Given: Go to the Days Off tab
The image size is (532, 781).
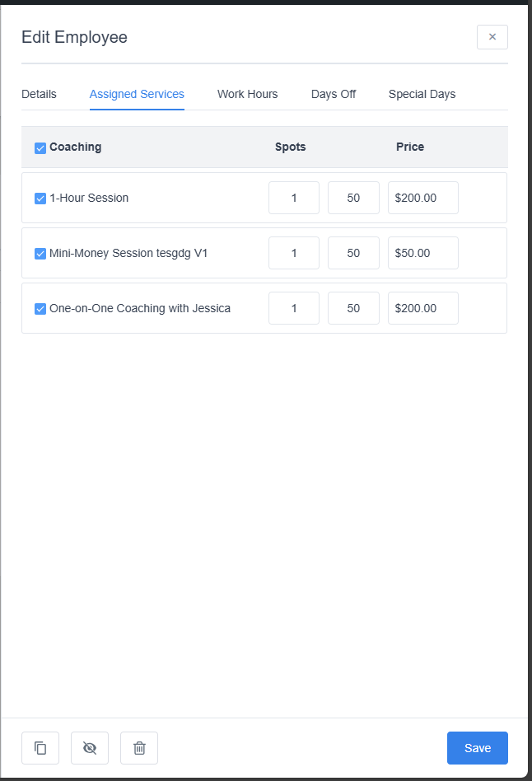Looking at the screenshot, I should click(x=334, y=94).
